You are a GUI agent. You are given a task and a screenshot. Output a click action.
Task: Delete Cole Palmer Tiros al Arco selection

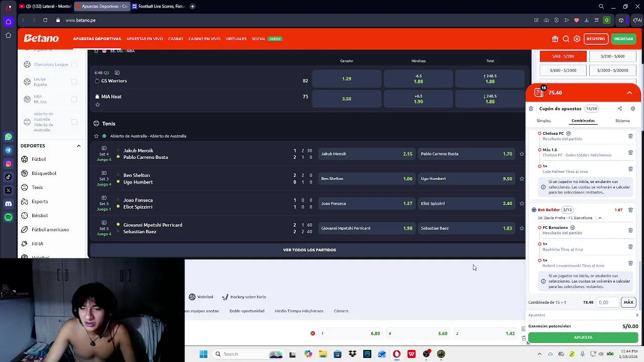pos(630,169)
